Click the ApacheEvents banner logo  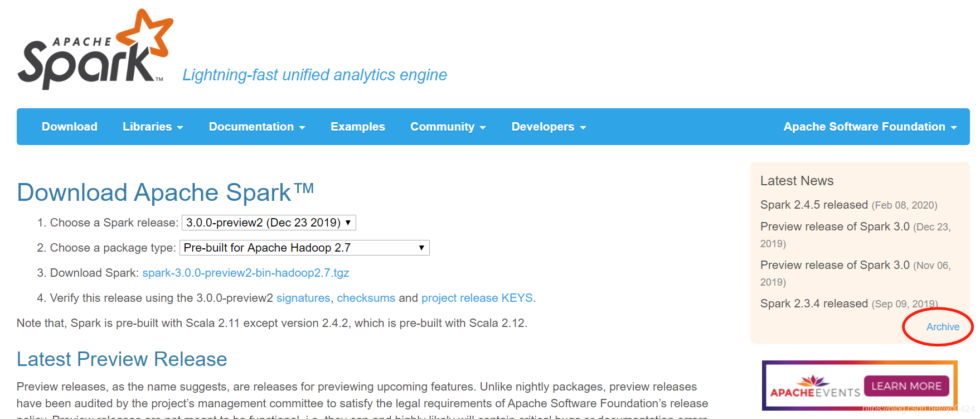click(x=815, y=387)
